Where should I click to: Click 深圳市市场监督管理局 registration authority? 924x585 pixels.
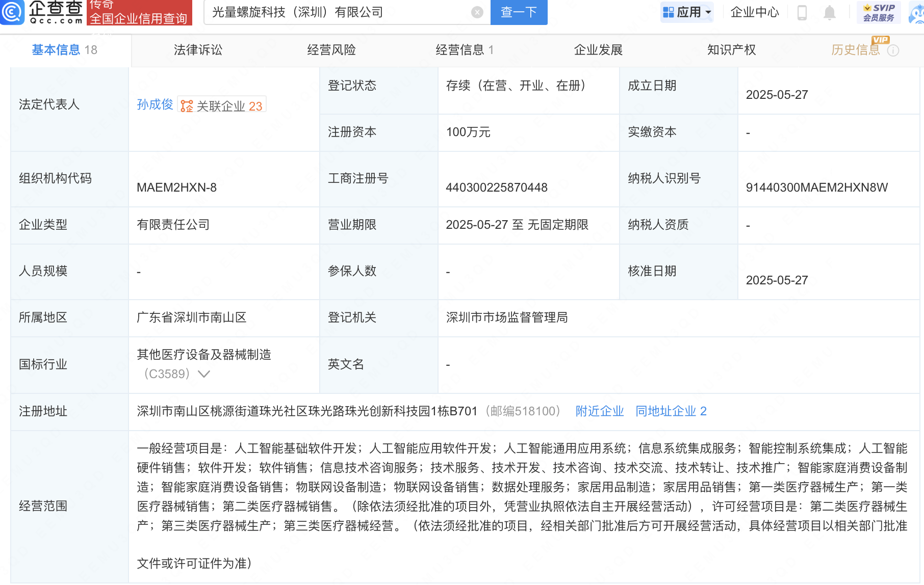507,317
